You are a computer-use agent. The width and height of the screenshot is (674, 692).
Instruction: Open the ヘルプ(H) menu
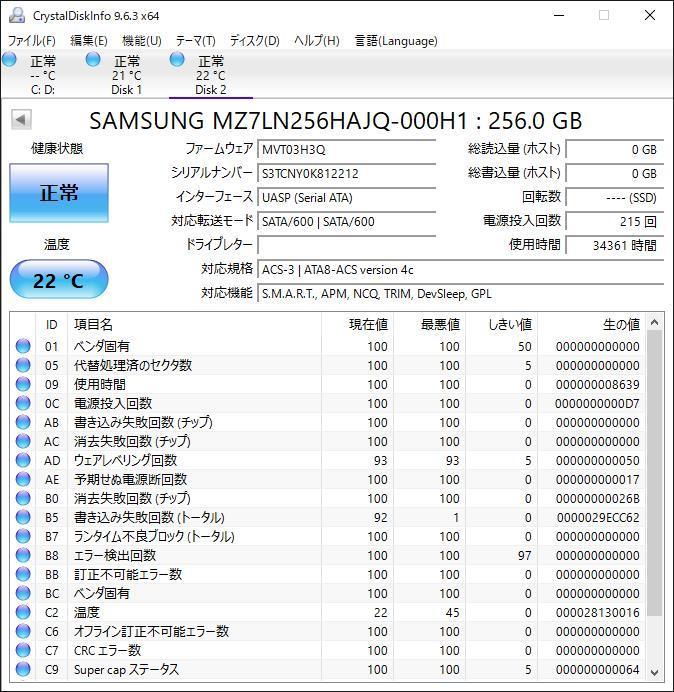tap(317, 41)
